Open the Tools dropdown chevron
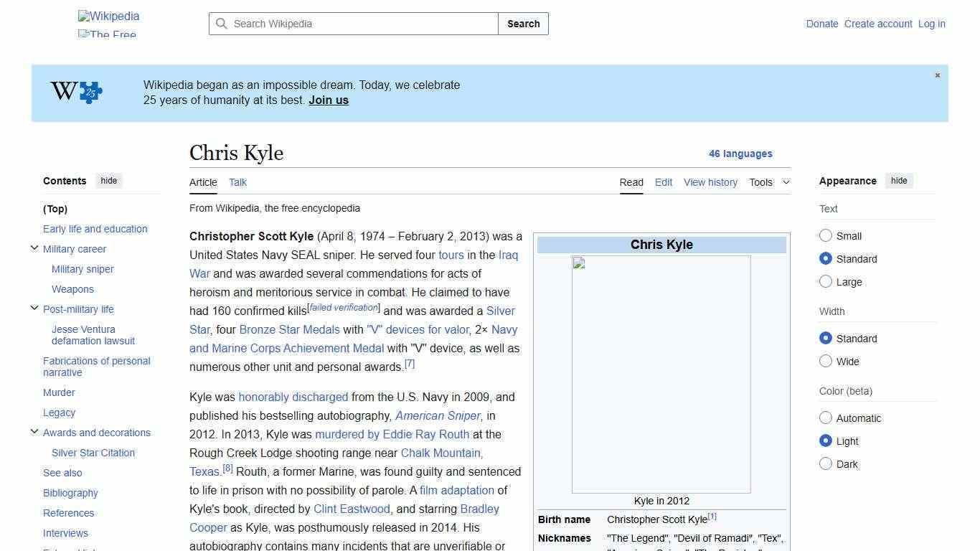Image resolution: width=980 pixels, height=551 pixels. (786, 182)
